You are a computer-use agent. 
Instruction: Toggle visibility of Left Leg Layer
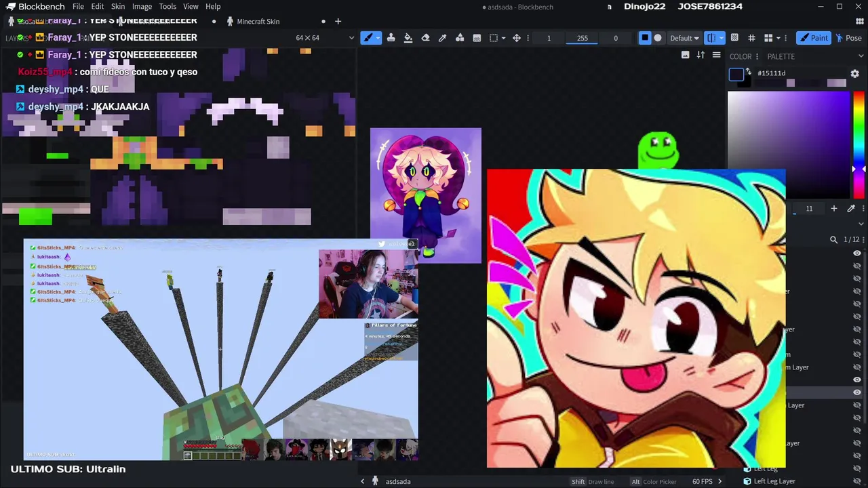coord(857,481)
